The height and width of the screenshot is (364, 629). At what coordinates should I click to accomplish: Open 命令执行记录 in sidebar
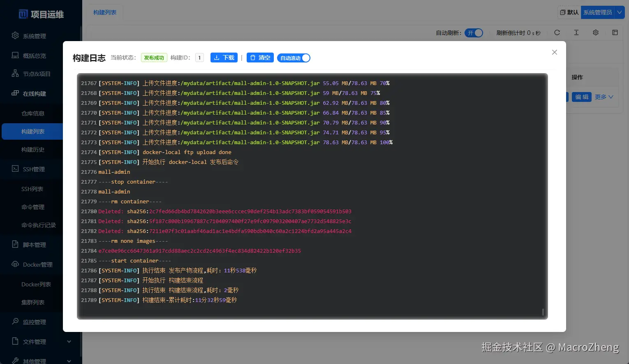(39, 225)
